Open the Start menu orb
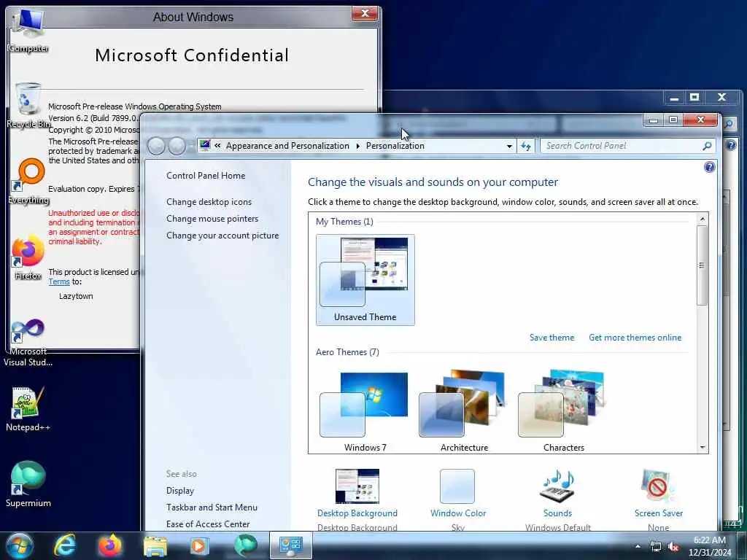747x560 pixels. coord(20,545)
